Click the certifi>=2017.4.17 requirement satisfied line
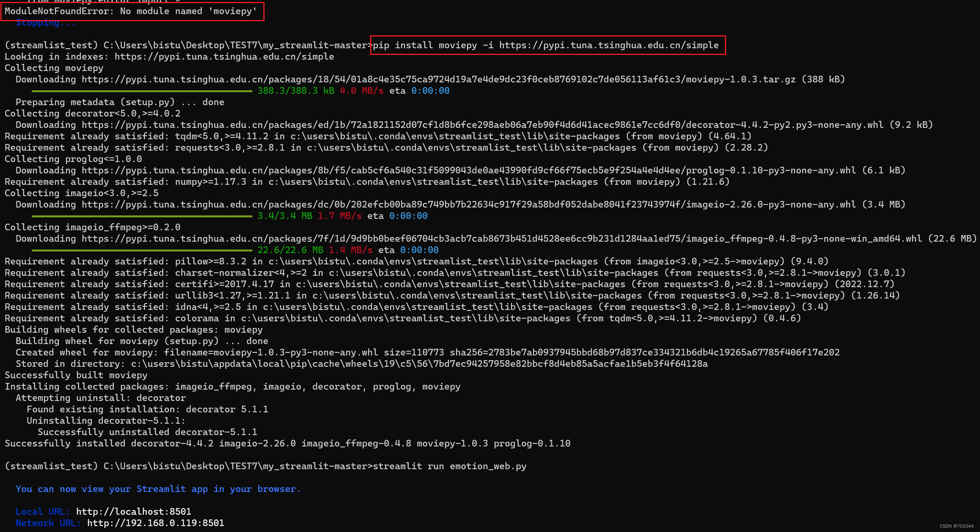The height and width of the screenshot is (532, 980). (x=449, y=284)
